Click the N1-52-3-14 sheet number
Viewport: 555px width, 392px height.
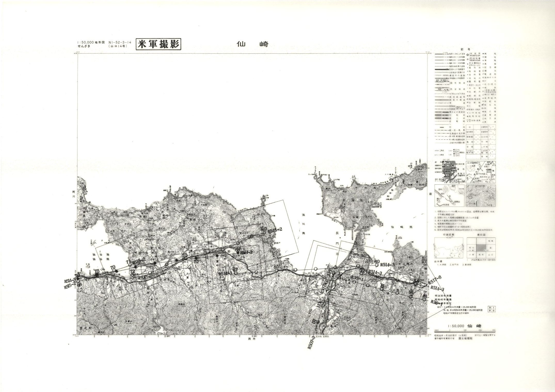click(120, 42)
